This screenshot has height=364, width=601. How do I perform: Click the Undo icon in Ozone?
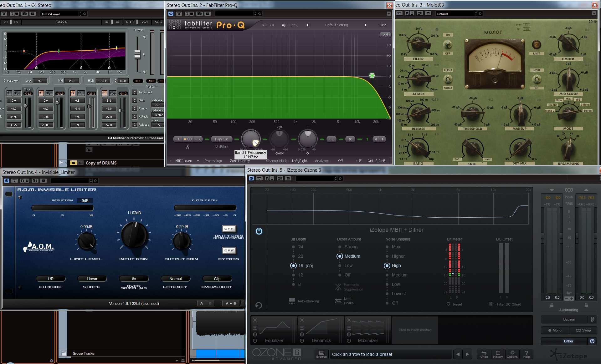(484, 354)
